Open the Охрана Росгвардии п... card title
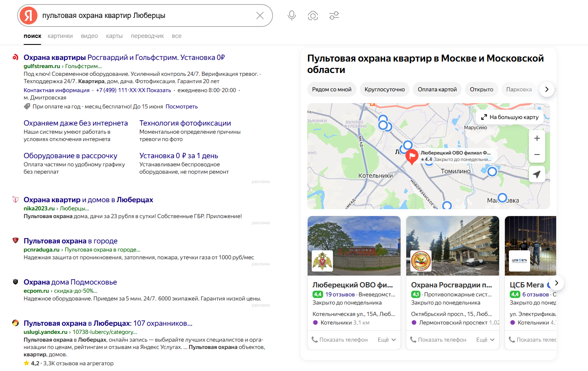 click(451, 285)
